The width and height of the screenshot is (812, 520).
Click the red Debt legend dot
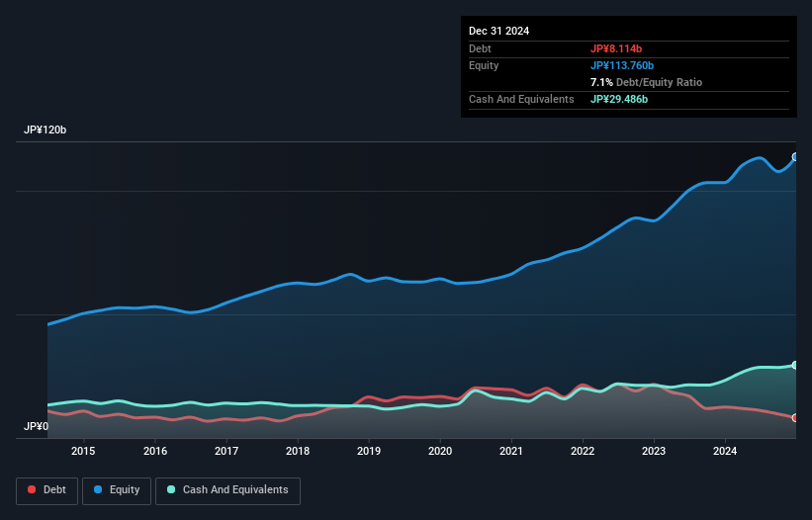click(32, 489)
